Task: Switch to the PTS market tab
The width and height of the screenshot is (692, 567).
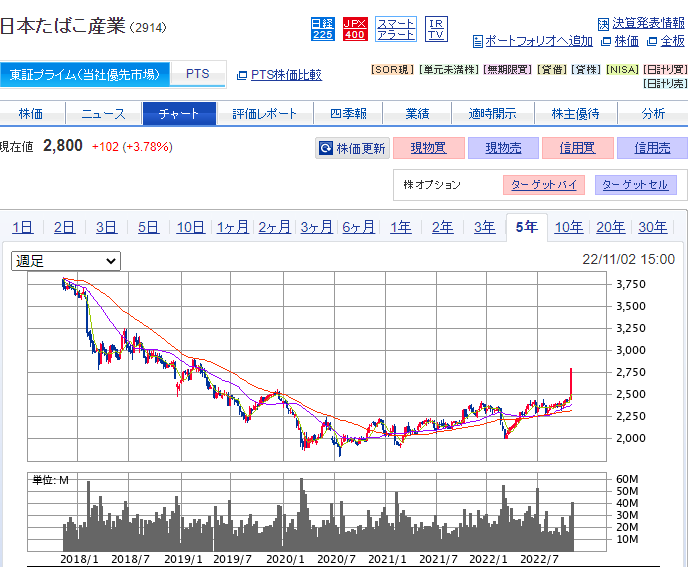Action: [198, 74]
